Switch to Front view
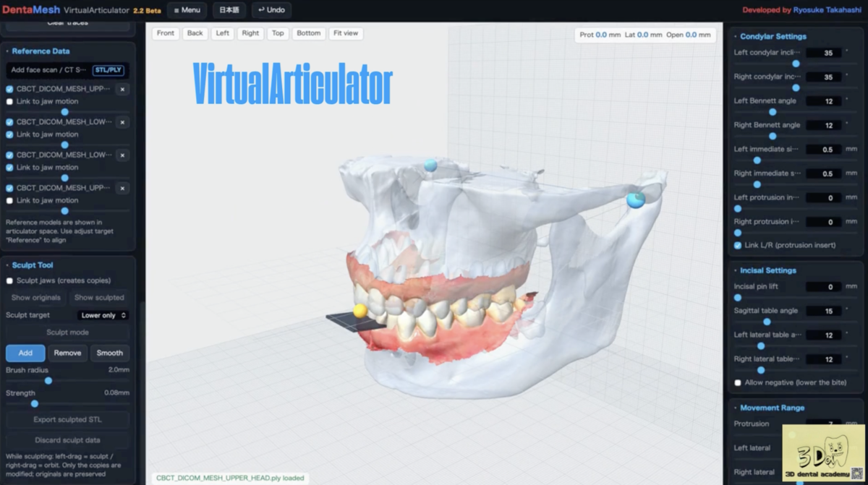868x485 pixels. 166,33
